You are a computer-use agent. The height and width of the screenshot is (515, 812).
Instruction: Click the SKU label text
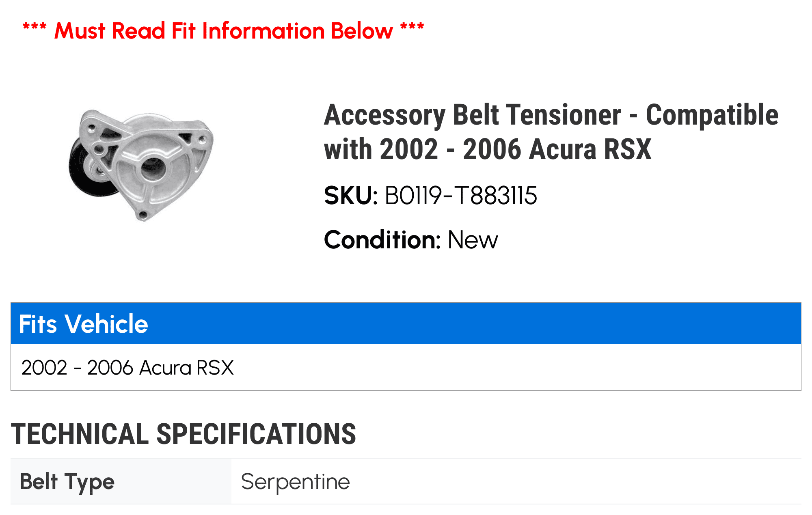(x=351, y=195)
